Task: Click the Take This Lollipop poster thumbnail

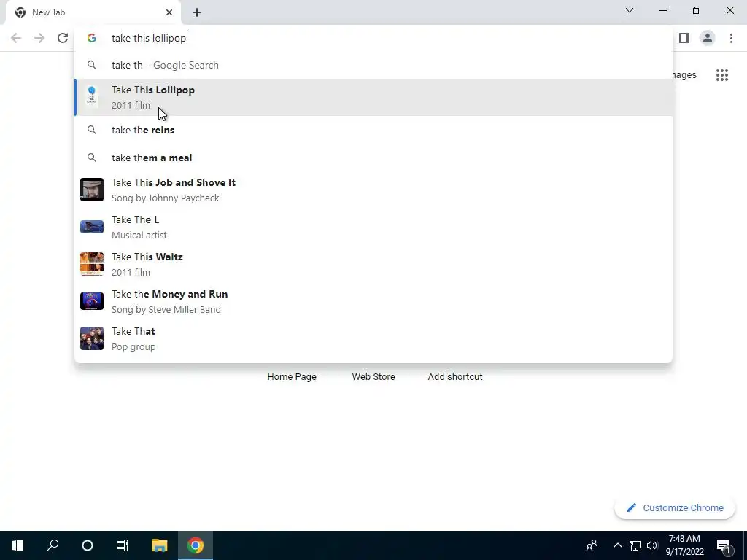Action: point(92,97)
